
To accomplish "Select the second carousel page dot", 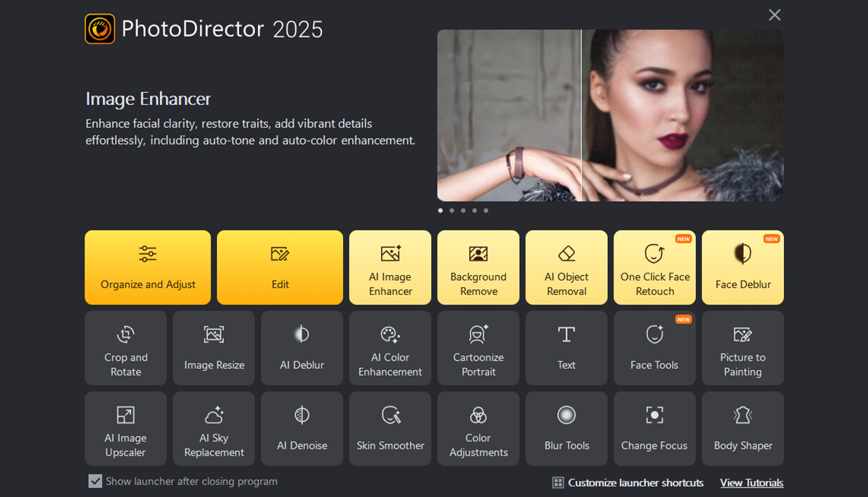I will [x=452, y=210].
